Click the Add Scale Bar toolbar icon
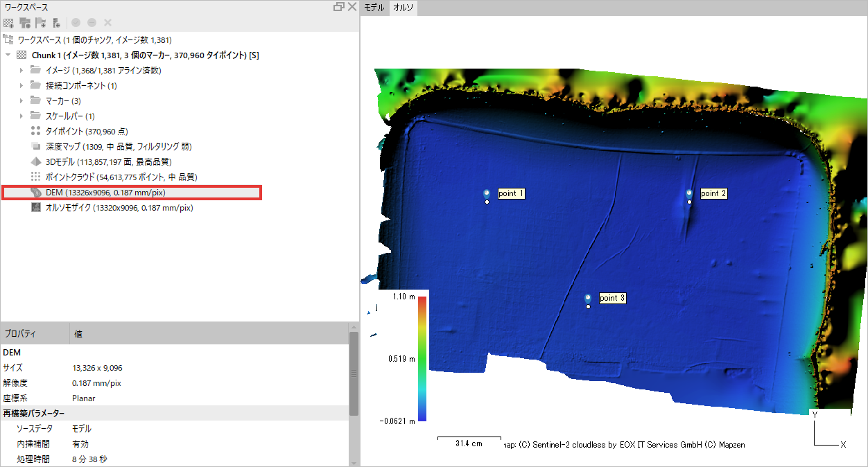868x467 pixels. click(x=56, y=23)
